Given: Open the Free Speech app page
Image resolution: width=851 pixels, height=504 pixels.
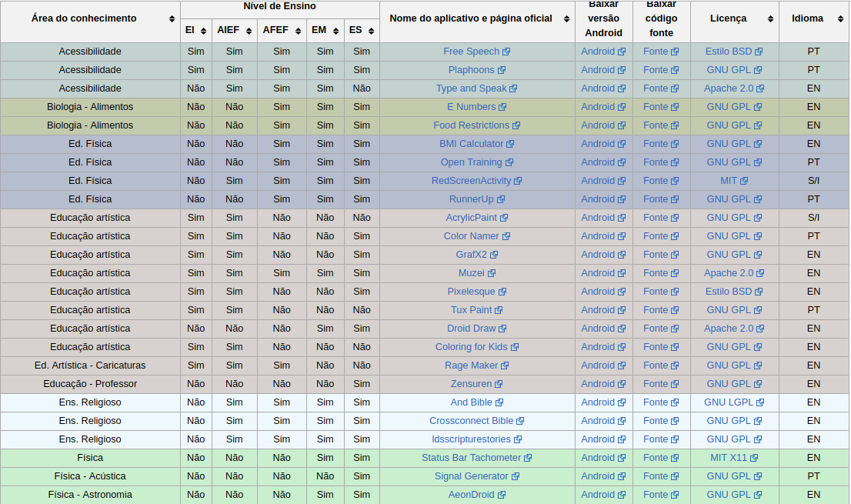Looking at the screenshot, I should pyautogui.click(x=476, y=52).
